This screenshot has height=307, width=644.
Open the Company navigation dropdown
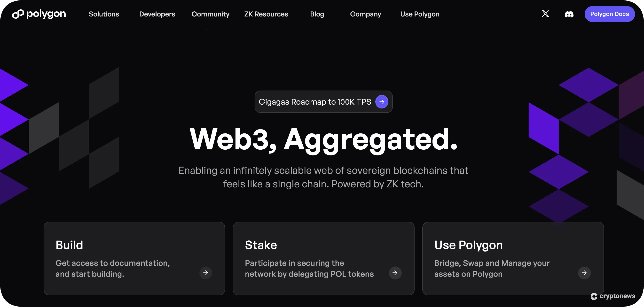(366, 14)
